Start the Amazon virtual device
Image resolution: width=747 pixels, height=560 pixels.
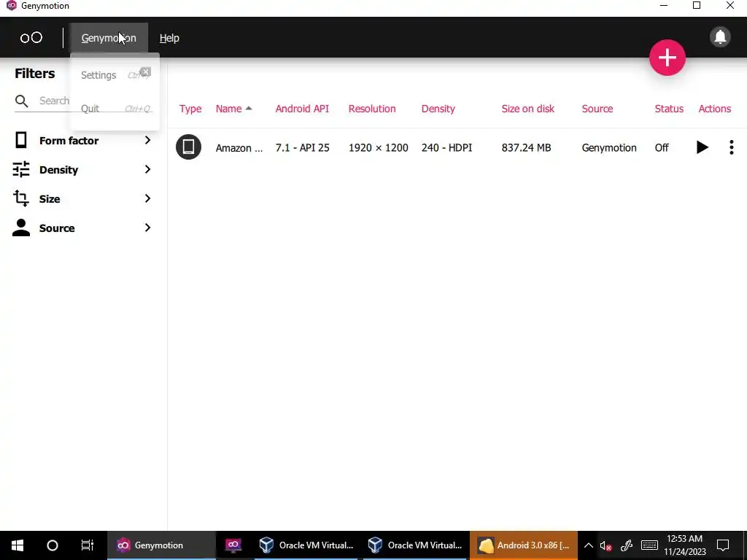point(702,147)
